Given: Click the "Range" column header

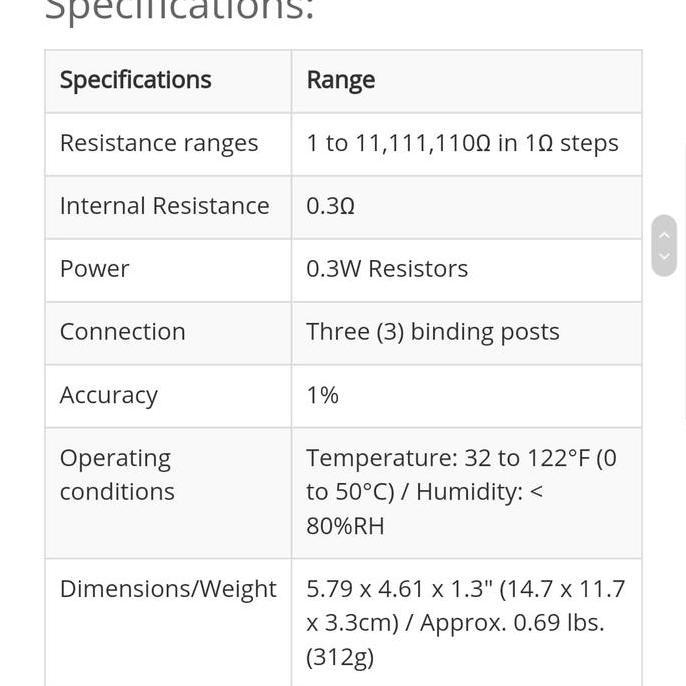Looking at the screenshot, I should point(340,80).
